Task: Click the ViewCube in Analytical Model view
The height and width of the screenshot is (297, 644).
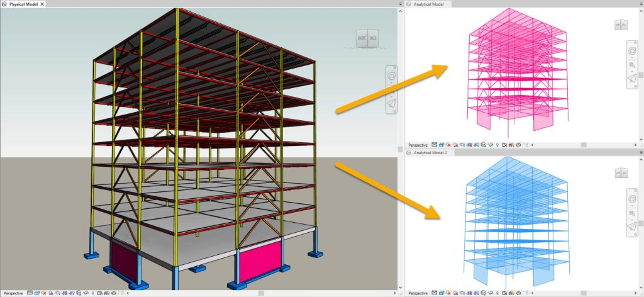Action: (621, 25)
